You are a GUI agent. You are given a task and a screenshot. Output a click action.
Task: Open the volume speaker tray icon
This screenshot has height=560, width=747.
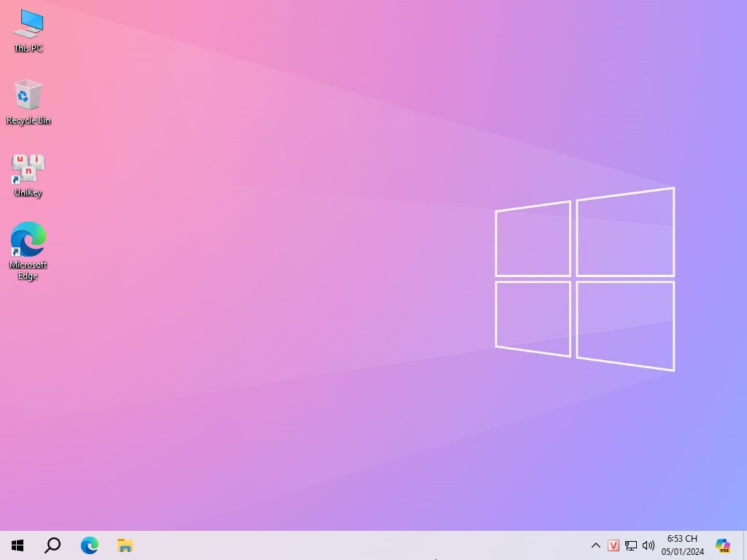[x=649, y=545]
